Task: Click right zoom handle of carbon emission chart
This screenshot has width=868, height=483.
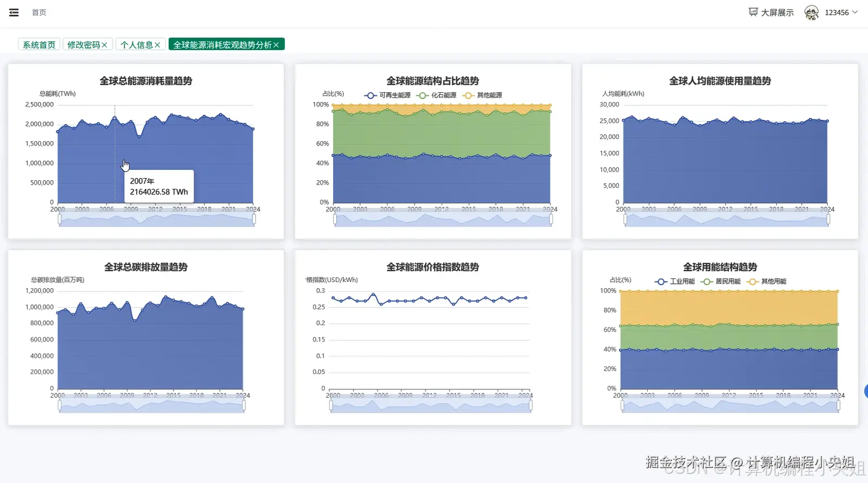Action: [244, 405]
